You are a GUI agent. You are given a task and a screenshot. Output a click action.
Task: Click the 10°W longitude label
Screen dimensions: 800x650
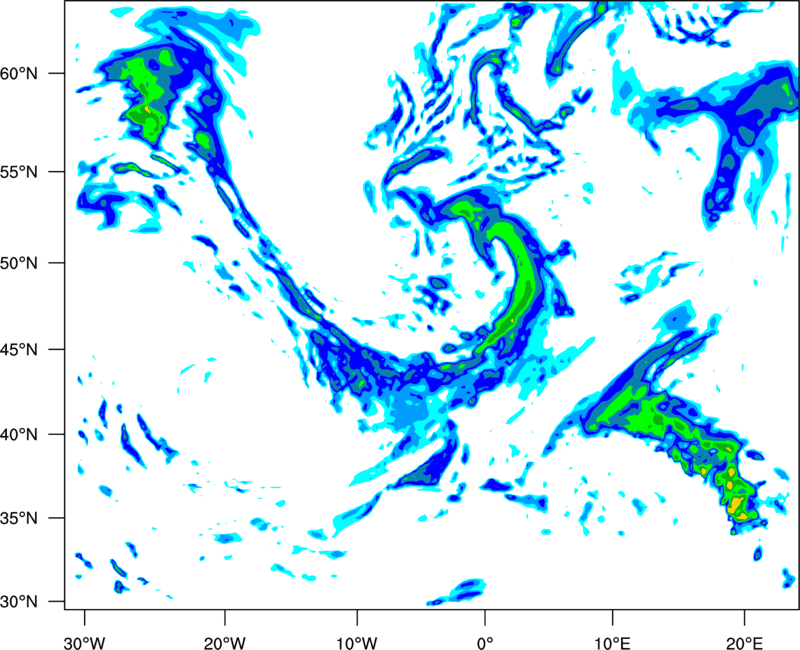coord(357,643)
